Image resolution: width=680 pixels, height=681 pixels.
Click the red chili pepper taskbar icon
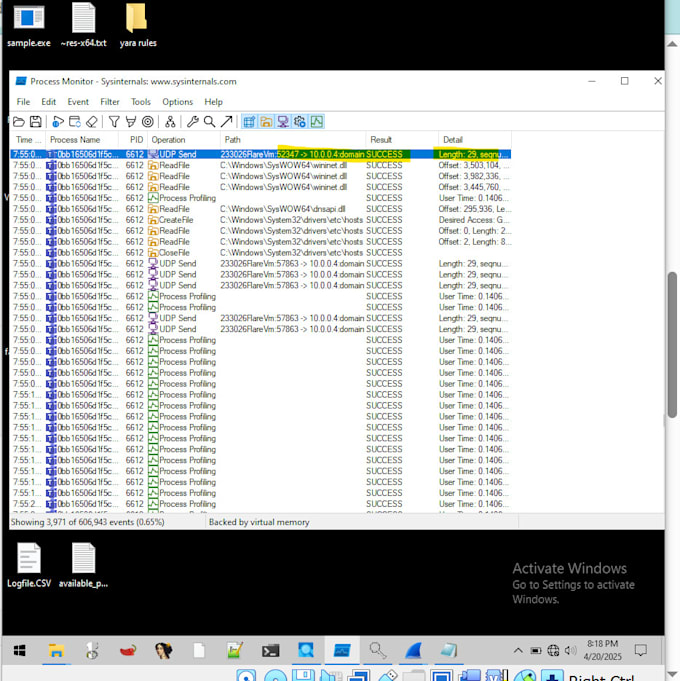pos(128,650)
